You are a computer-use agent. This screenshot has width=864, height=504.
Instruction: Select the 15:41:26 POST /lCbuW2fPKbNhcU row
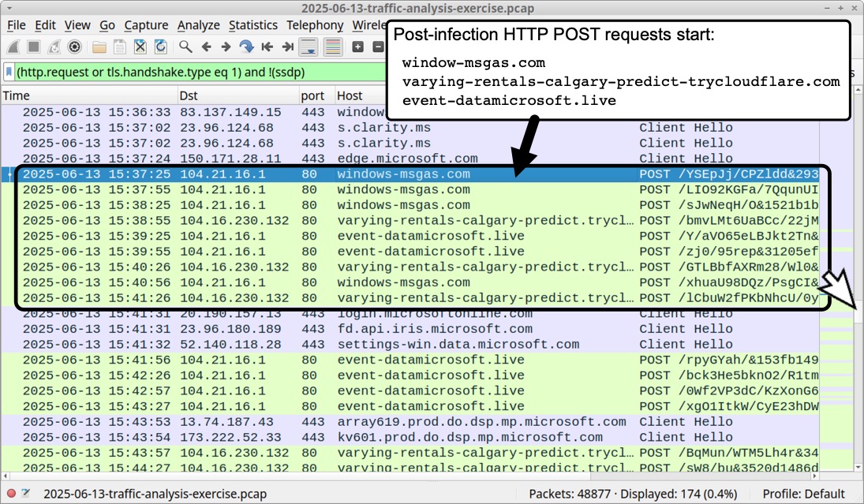[x=410, y=297]
